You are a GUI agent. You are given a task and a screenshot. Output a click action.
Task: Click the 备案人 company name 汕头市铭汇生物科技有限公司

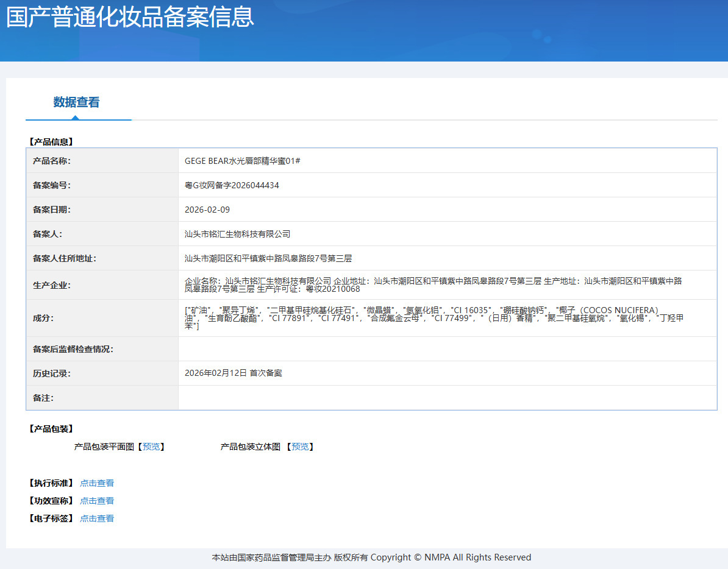237,234
